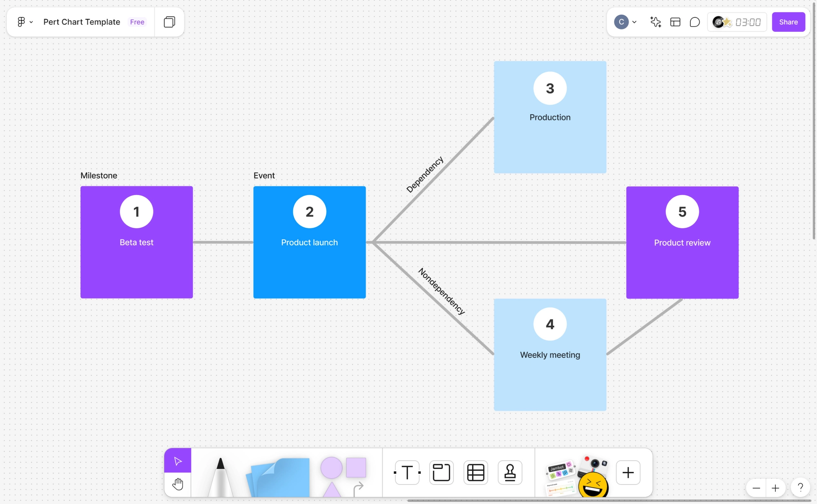Select the Table tool

[476, 473]
